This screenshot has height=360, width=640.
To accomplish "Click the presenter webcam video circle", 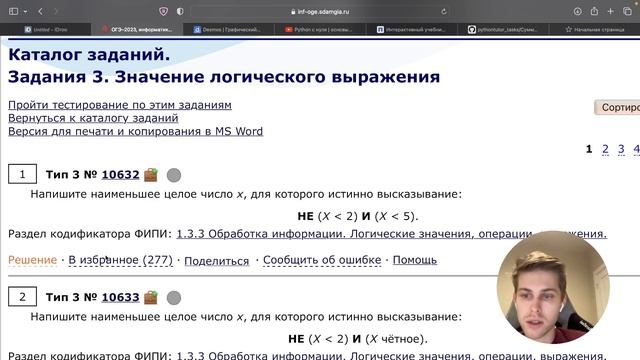I will tap(553, 288).
